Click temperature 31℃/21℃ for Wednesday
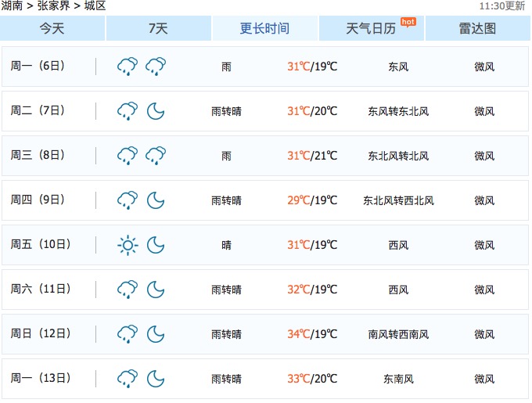Viewport: 532px width, 403px height. (x=312, y=156)
